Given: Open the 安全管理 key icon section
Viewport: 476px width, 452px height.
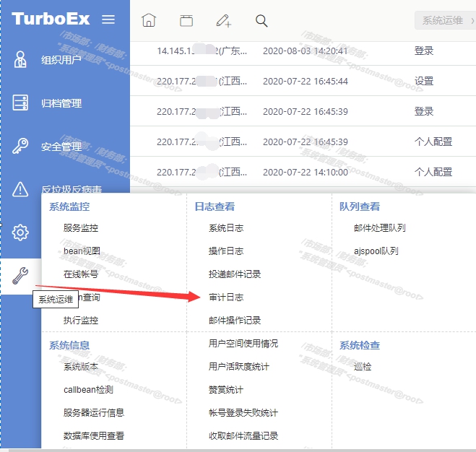Looking at the screenshot, I should coord(61,147).
